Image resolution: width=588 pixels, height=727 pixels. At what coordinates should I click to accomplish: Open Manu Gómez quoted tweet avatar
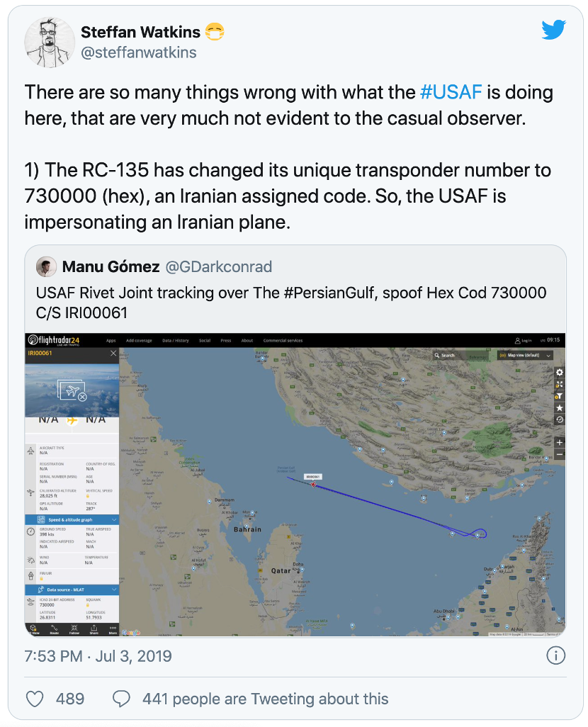pos(46,266)
